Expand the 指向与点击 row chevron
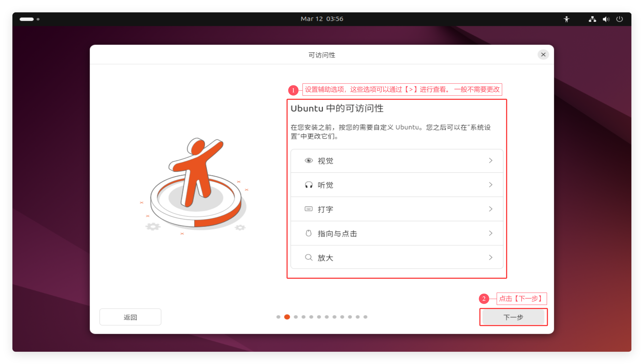The height and width of the screenshot is (364, 644). tap(490, 233)
